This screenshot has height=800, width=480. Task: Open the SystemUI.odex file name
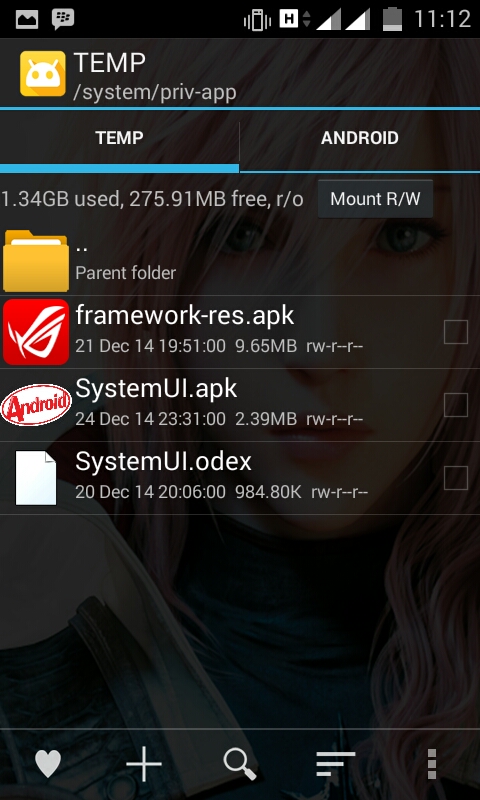coord(163,461)
